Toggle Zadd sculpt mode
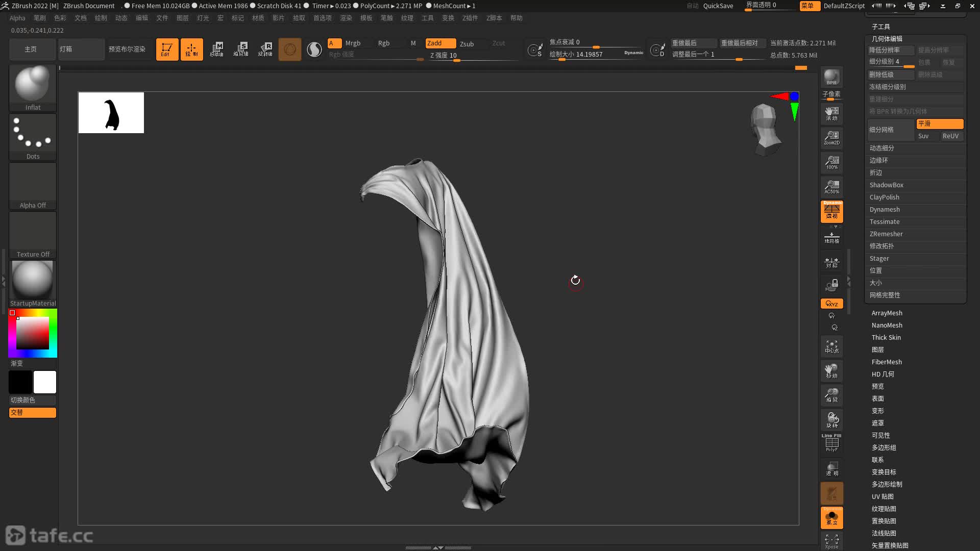 (440, 43)
